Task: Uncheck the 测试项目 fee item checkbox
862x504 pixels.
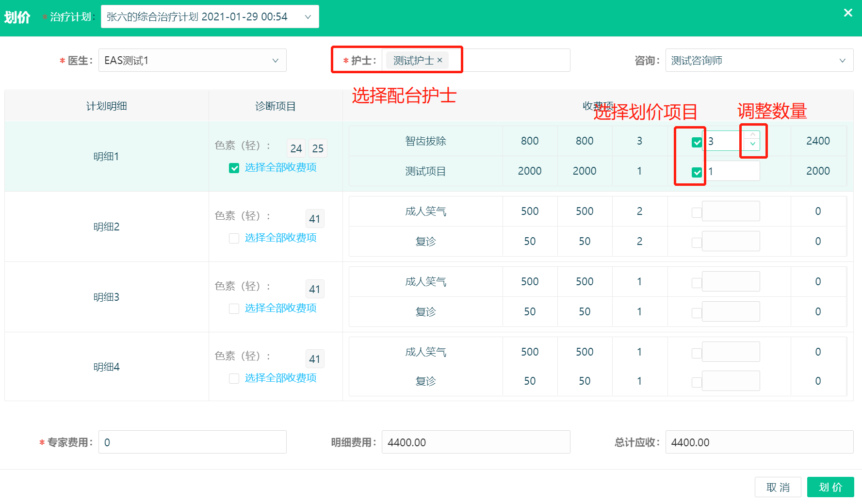Action: [697, 172]
